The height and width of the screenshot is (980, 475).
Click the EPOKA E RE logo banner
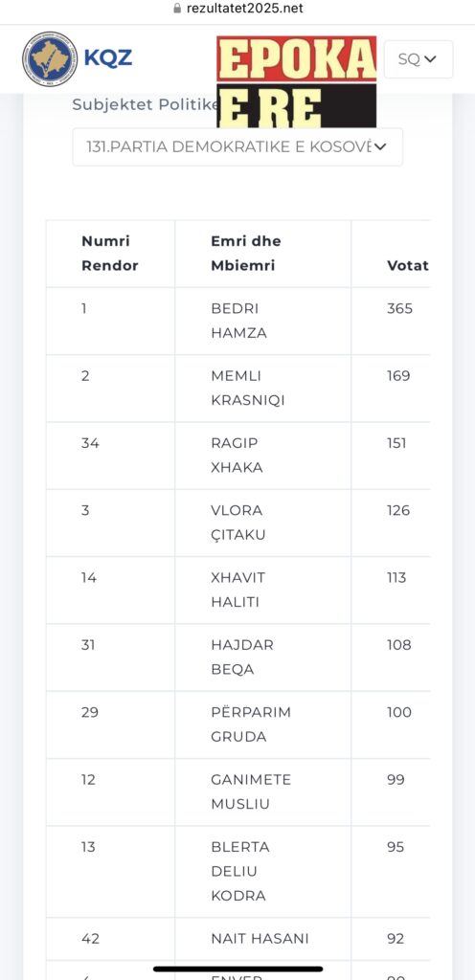pos(297,82)
